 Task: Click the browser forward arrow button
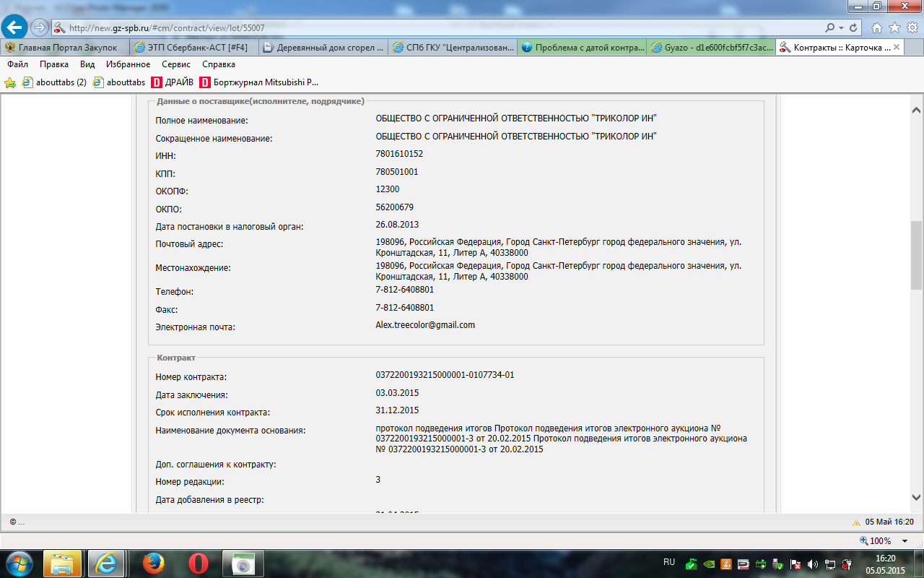point(40,27)
